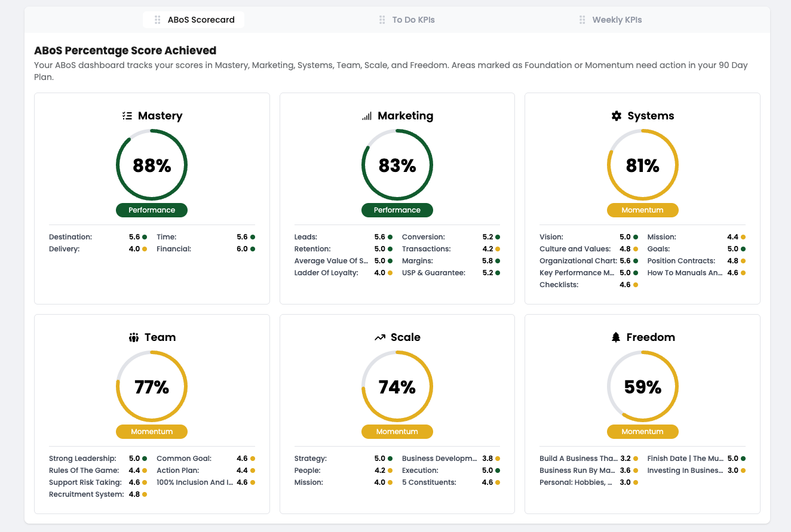Click the green status dot beside Leads
Viewport: 791px width, 532px height.
[x=390, y=237]
